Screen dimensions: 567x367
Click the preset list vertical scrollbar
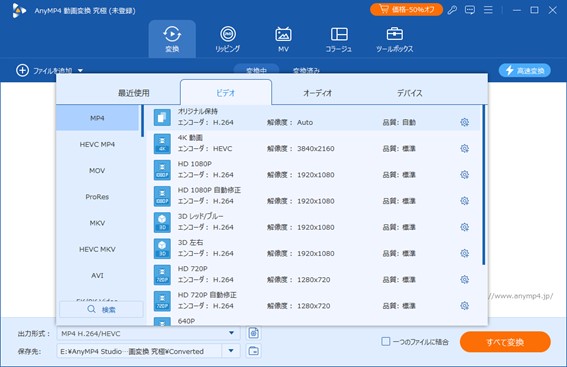point(483,185)
